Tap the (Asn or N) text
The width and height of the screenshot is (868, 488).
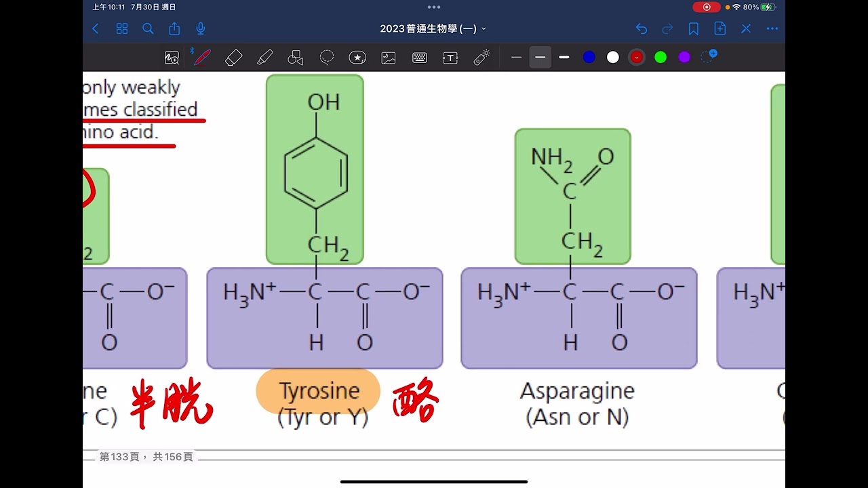click(x=577, y=417)
